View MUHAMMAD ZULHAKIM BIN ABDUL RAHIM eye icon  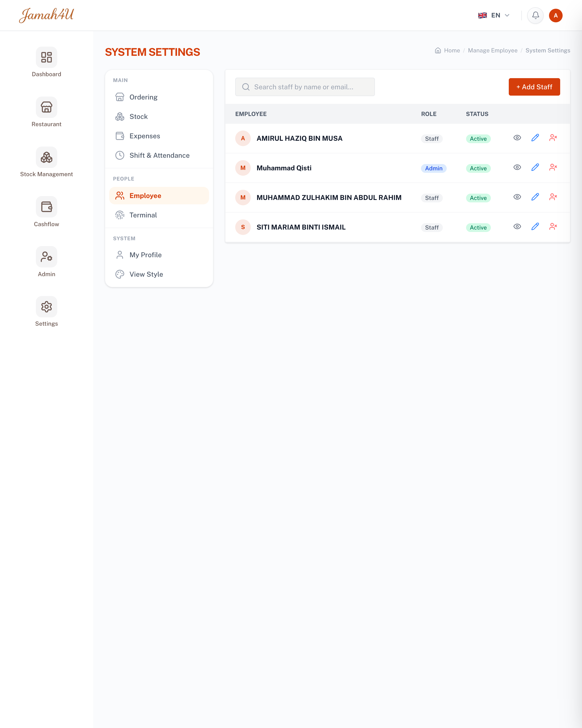coord(517,197)
